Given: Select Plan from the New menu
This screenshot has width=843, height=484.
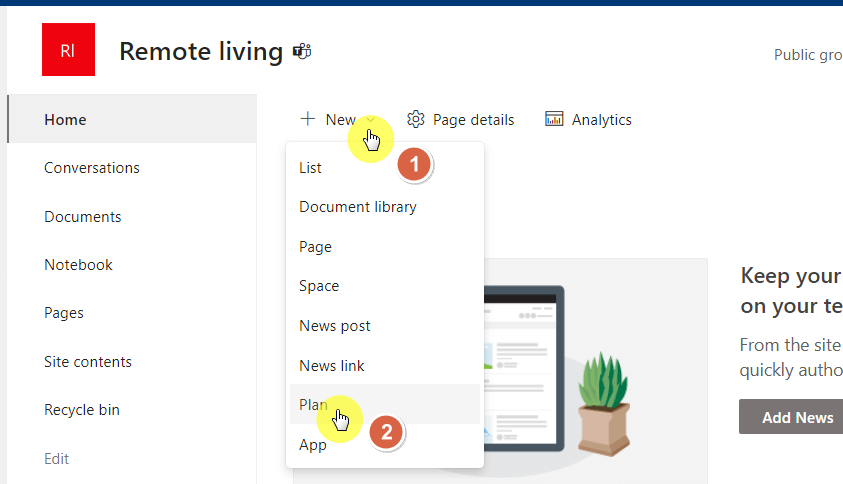Looking at the screenshot, I should pyautogui.click(x=385, y=404).
